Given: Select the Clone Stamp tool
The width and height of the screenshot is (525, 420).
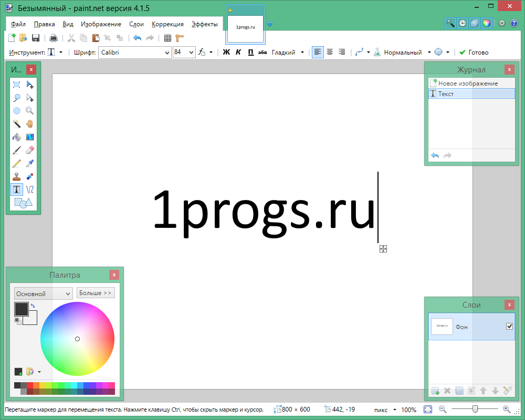Looking at the screenshot, I should tap(16, 176).
